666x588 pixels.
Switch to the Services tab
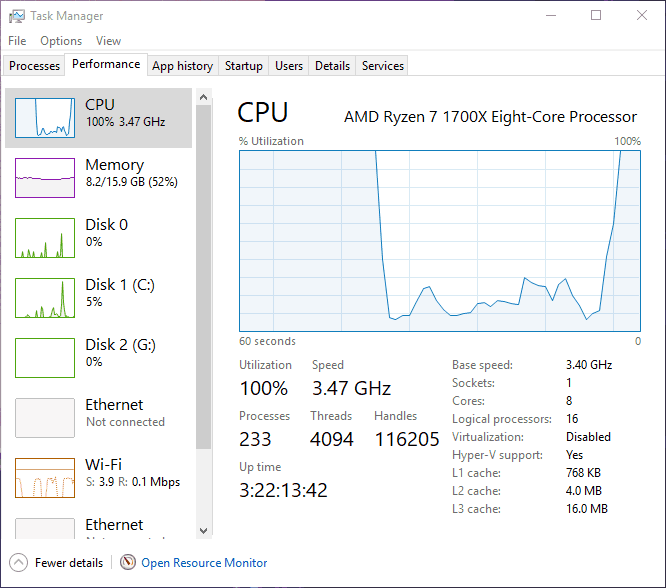383,66
